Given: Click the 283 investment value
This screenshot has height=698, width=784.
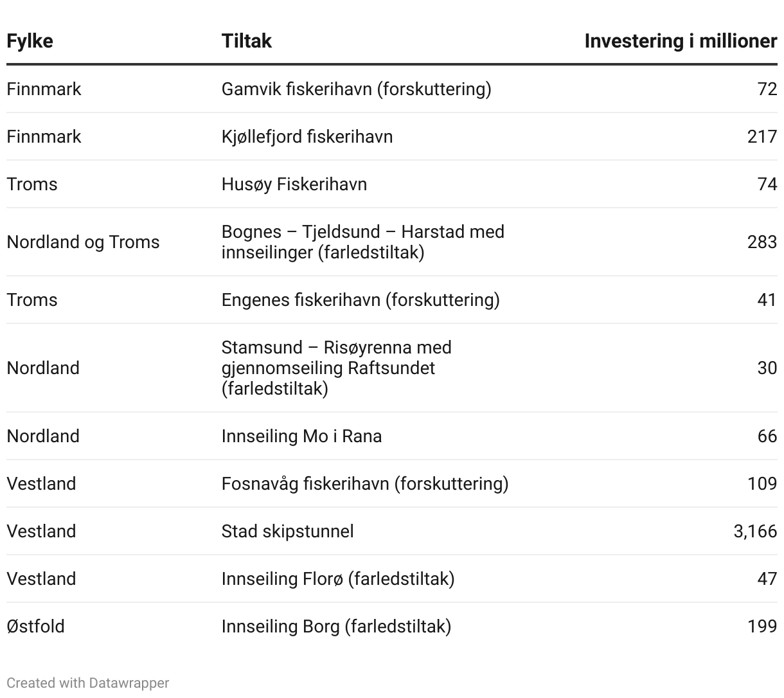Looking at the screenshot, I should point(762,242).
